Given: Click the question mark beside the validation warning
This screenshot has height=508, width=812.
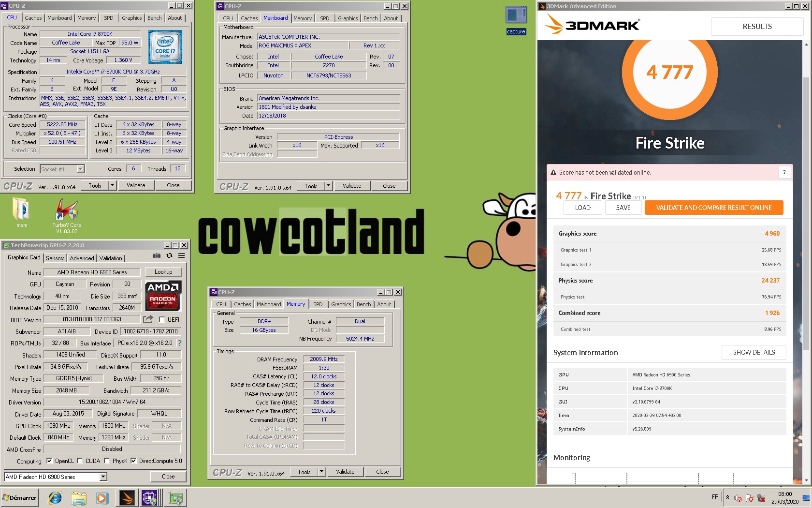Looking at the screenshot, I should pos(784,172).
